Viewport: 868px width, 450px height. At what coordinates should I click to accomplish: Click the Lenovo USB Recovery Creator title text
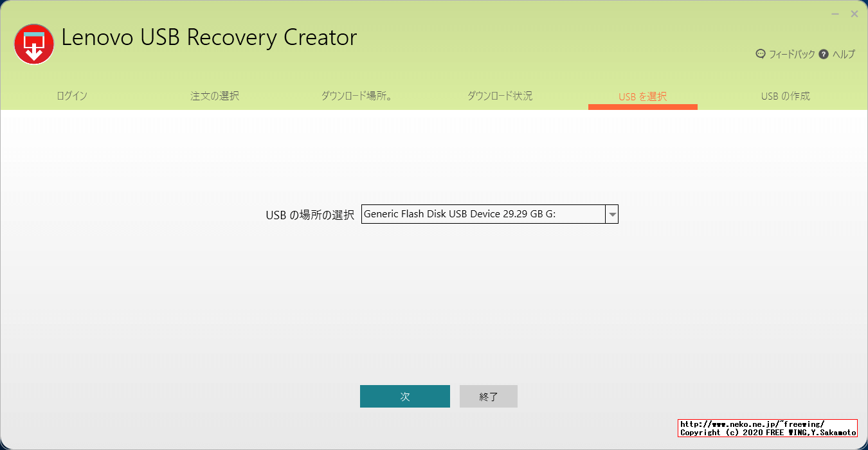pos(209,38)
